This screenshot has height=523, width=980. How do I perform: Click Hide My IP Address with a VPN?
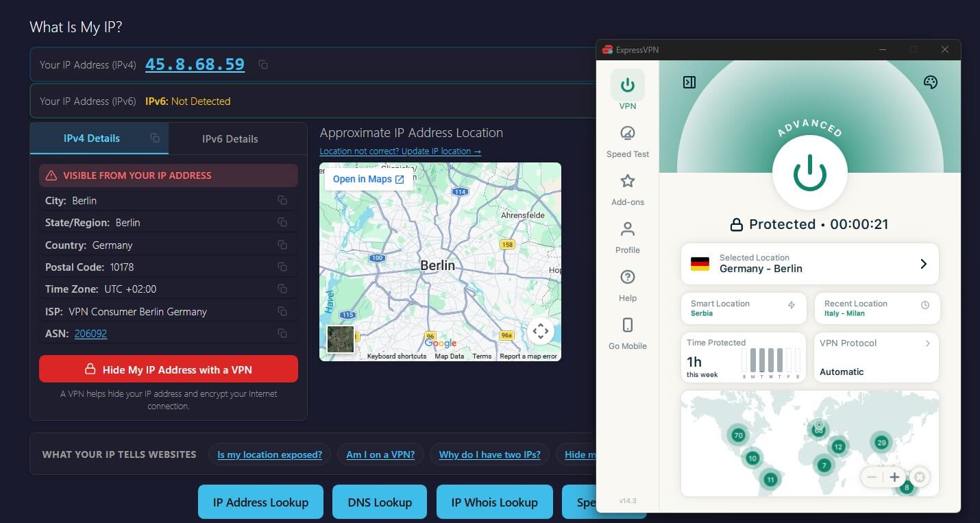169,369
